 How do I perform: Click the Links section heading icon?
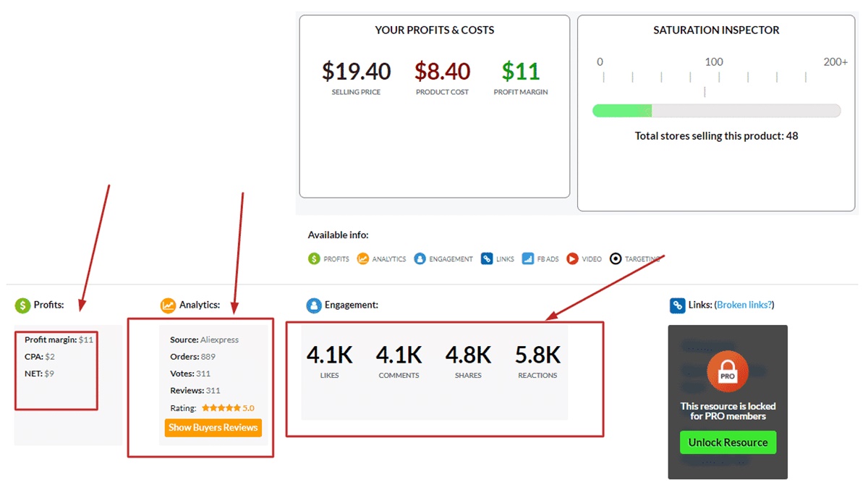[x=678, y=305]
